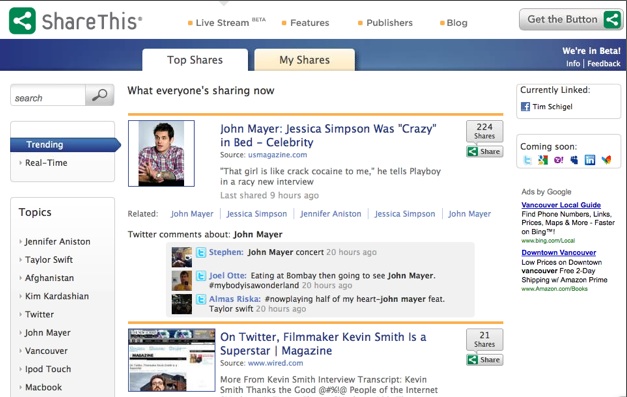
Task: Click the Facebook icon beside Tim Schigel
Action: pyautogui.click(x=525, y=106)
